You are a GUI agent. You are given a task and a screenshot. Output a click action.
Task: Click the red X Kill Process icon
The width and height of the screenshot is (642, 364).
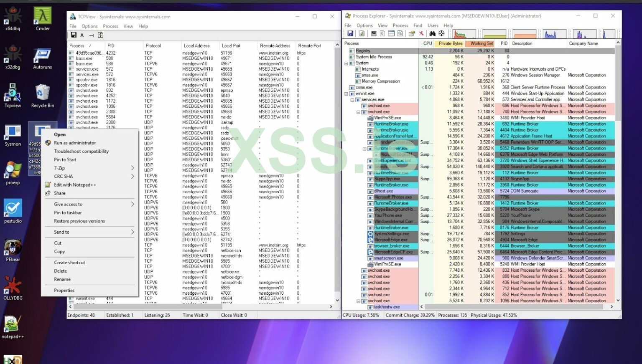[x=421, y=33]
